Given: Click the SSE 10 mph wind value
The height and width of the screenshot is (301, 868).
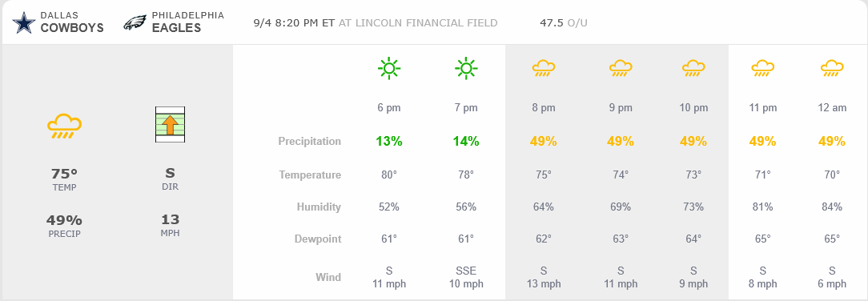Looking at the screenshot, I should point(466,277).
